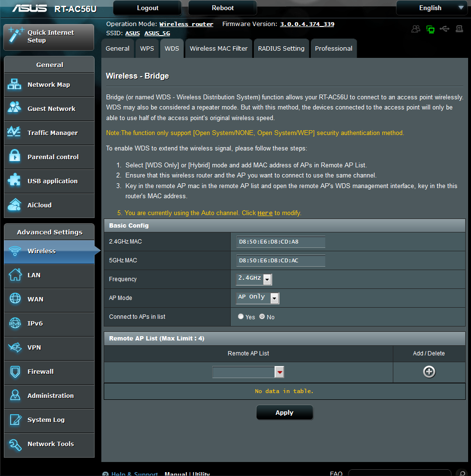Click the guest network status icon
The image size is (471, 476).
416,29
